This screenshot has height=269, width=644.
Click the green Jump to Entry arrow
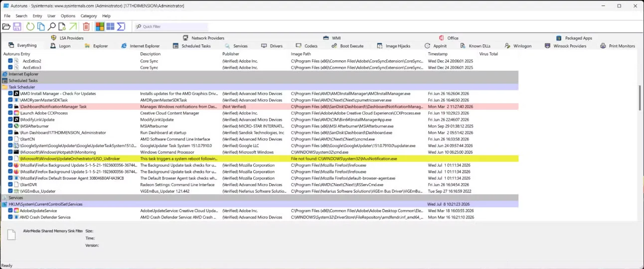pos(73,26)
